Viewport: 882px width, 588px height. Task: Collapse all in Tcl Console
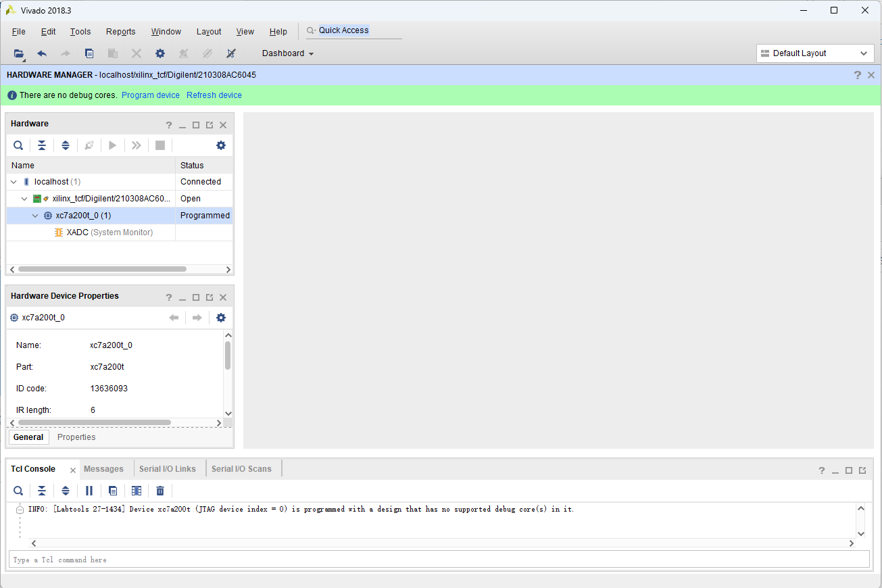[x=42, y=491]
